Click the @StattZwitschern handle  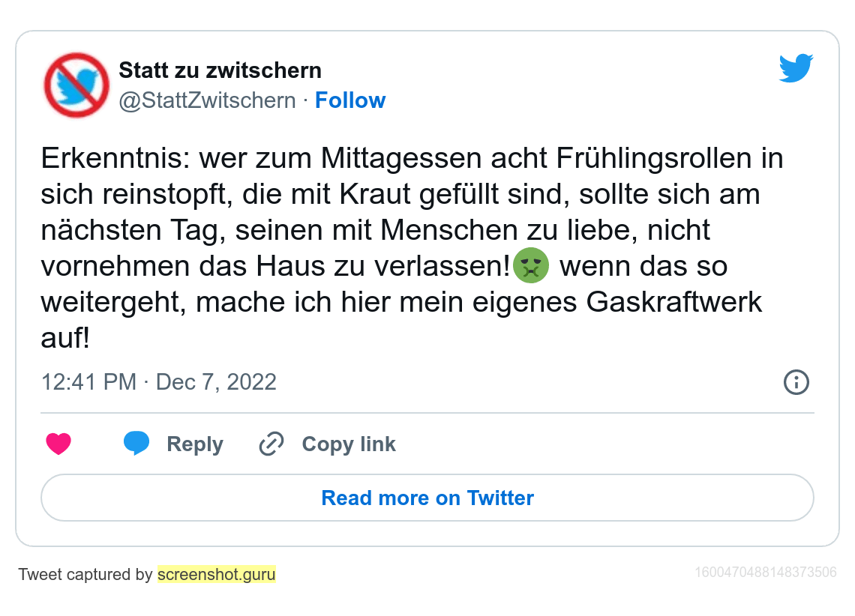click(207, 100)
